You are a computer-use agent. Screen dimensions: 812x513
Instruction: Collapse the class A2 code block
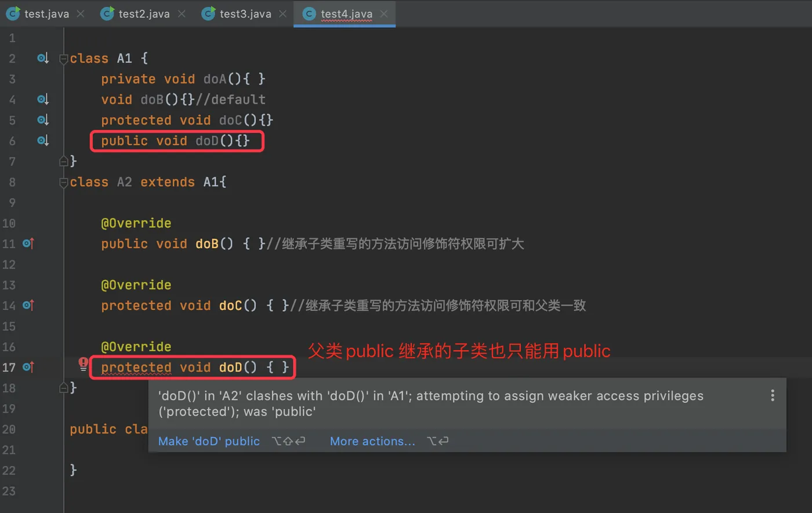pyautogui.click(x=64, y=182)
